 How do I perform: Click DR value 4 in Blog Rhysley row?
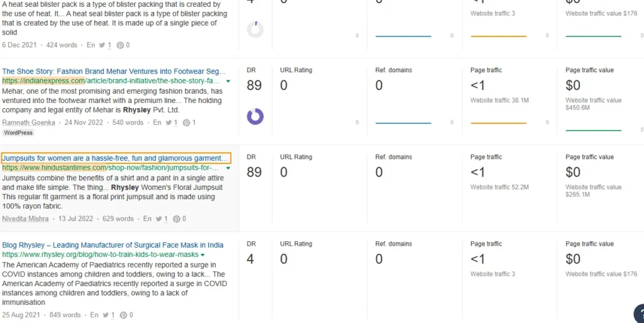tap(250, 259)
